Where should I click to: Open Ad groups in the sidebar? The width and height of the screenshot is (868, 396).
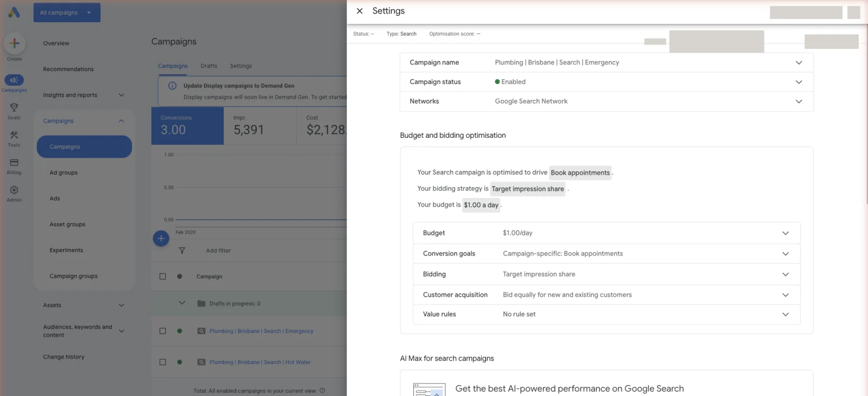coord(63,173)
